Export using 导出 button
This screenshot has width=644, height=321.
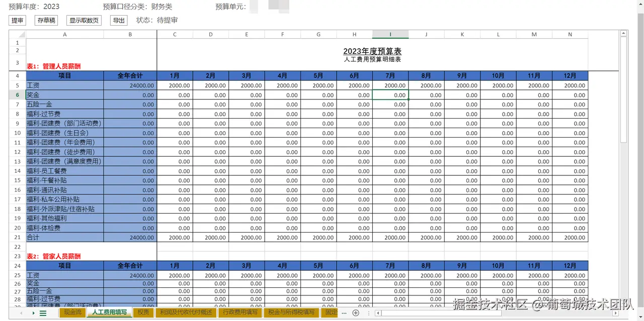(119, 21)
